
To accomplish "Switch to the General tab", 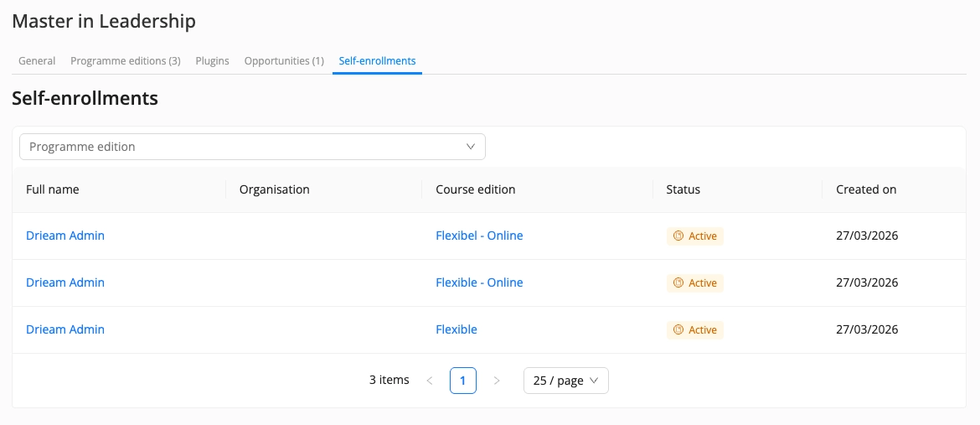I will click(37, 61).
